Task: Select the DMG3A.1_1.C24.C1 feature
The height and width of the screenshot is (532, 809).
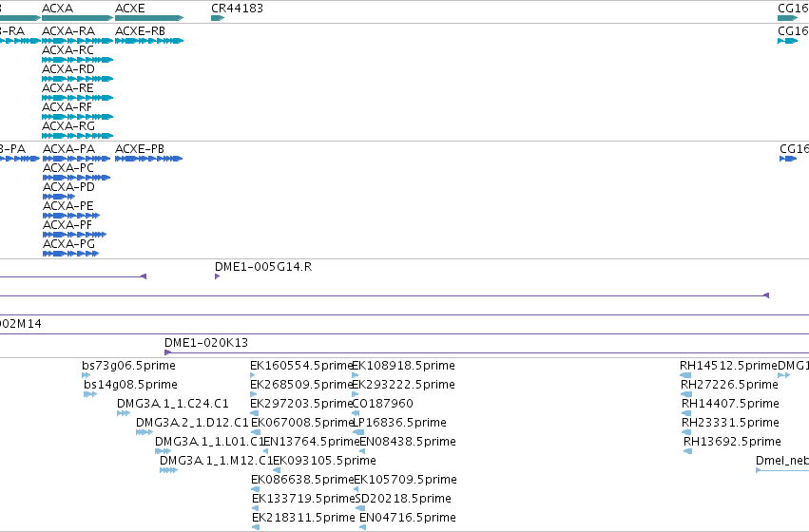Action: pos(124,413)
